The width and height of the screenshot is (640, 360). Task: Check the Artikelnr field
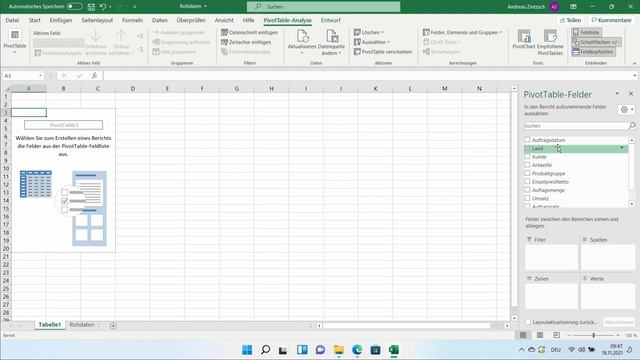[x=527, y=165]
